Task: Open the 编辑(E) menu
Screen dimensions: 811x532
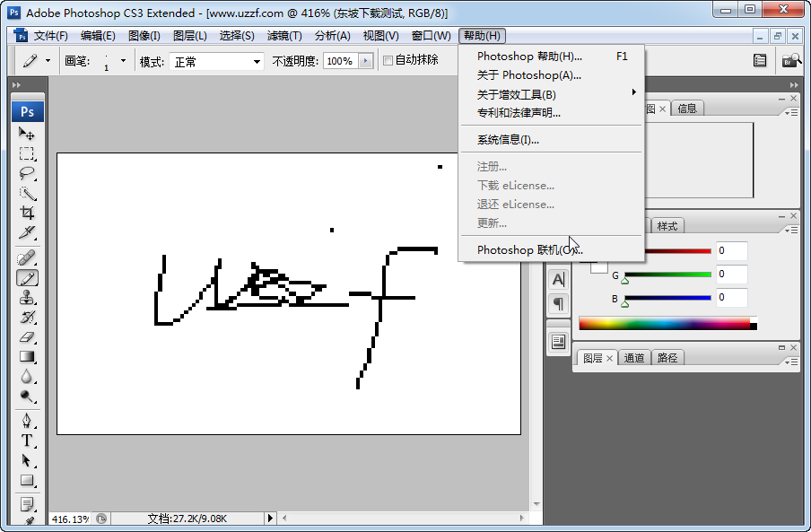Action: pos(98,36)
